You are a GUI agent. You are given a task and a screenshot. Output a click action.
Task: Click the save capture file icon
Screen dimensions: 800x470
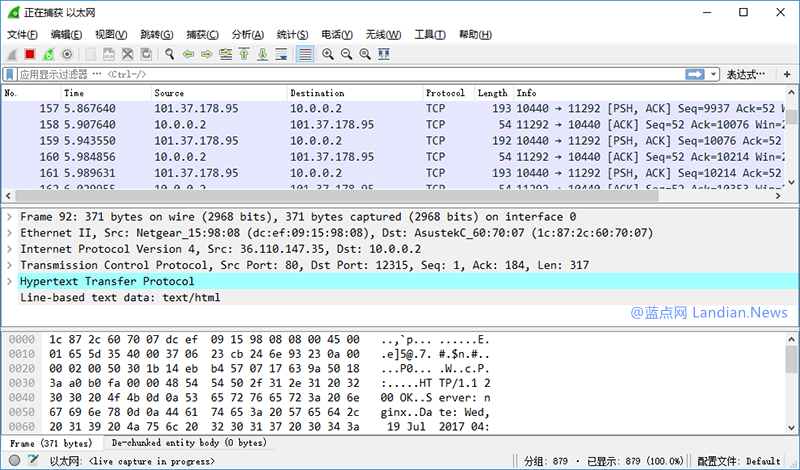pyautogui.click(x=109, y=54)
